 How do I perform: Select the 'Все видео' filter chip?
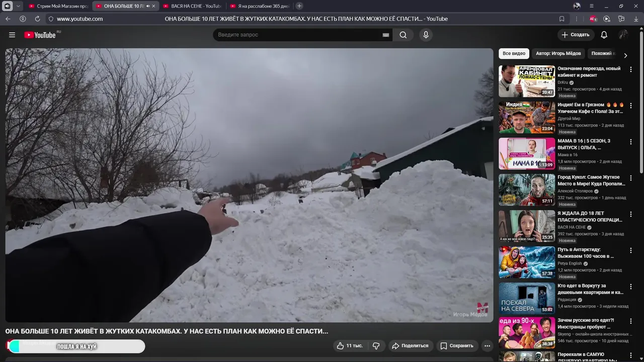[514, 53]
